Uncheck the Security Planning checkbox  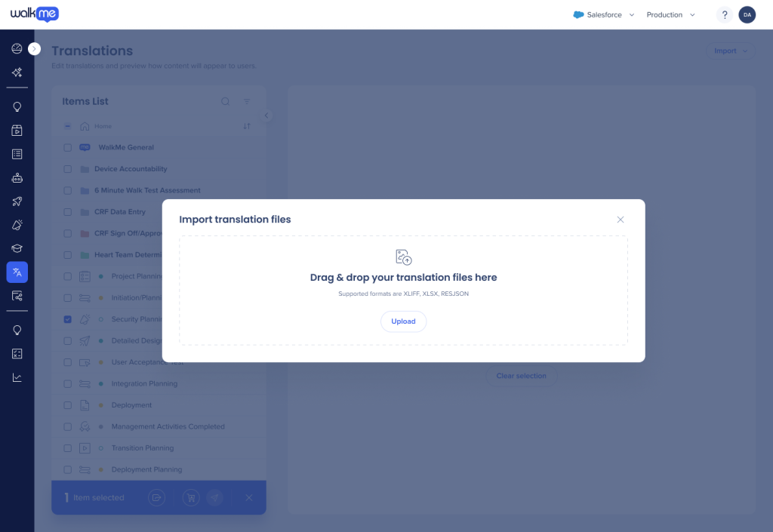pos(68,320)
